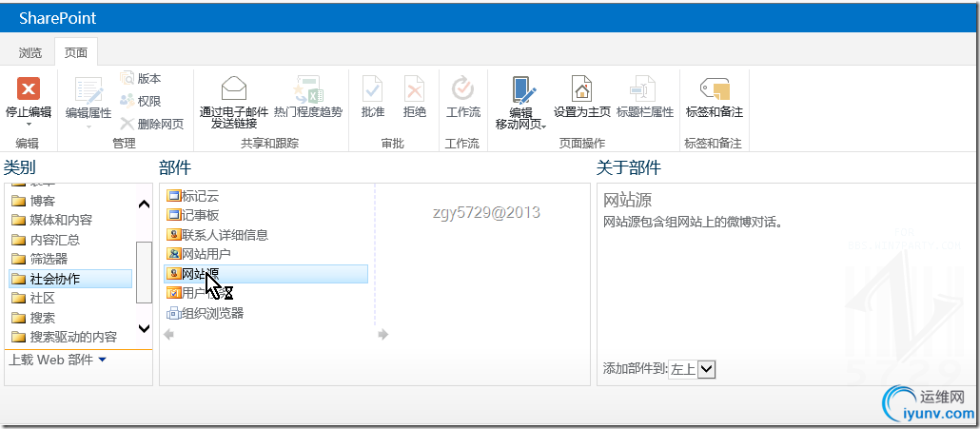Click Delete Page (删除网页)
The width and height of the screenshot is (980, 429).
[152, 124]
